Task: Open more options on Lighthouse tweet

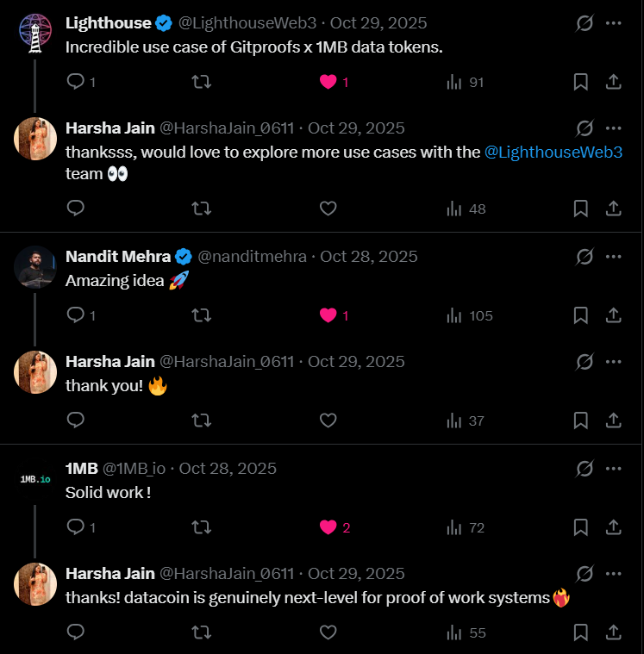Action: (613, 23)
